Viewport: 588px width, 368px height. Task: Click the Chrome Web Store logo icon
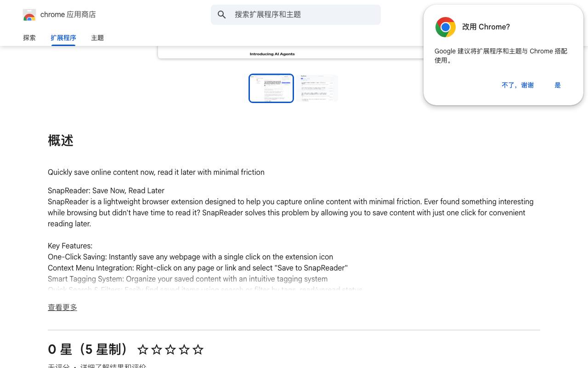click(29, 15)
